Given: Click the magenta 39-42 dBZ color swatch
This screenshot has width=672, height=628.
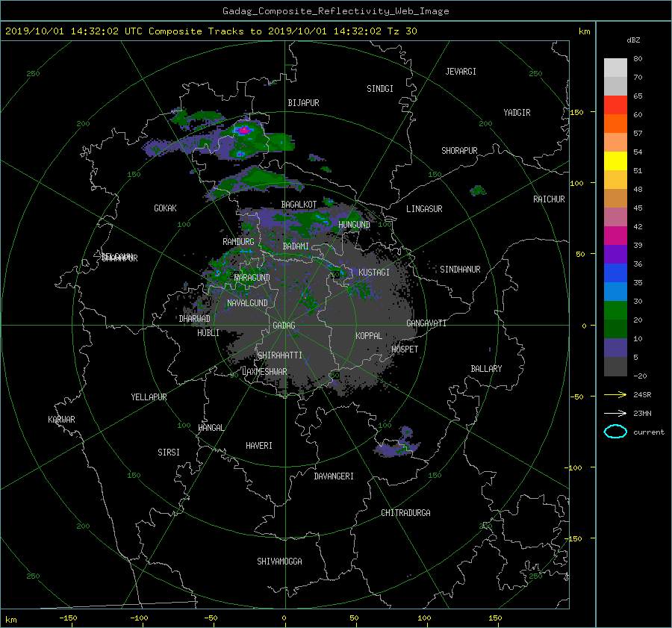Looking at the screenshot, I should tap(615, 235).
